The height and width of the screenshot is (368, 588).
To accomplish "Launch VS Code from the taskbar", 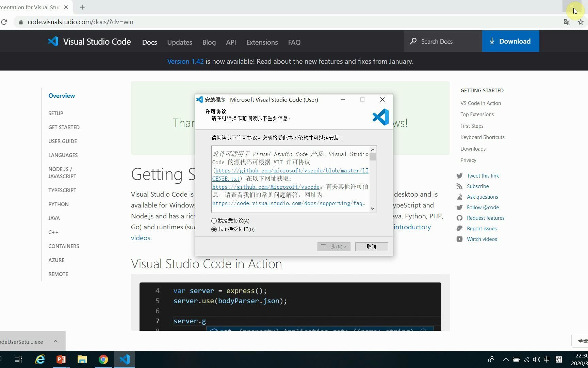I will coord(124,359).
